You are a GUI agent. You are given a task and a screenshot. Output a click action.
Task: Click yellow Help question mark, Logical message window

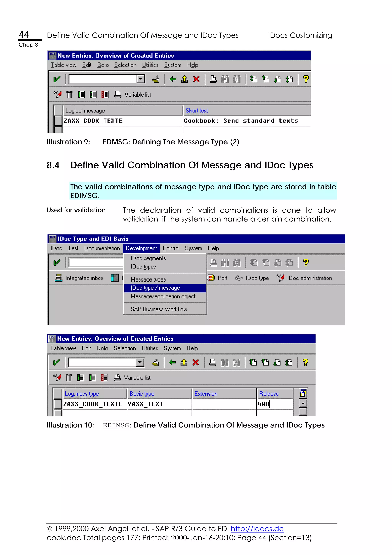306,79
